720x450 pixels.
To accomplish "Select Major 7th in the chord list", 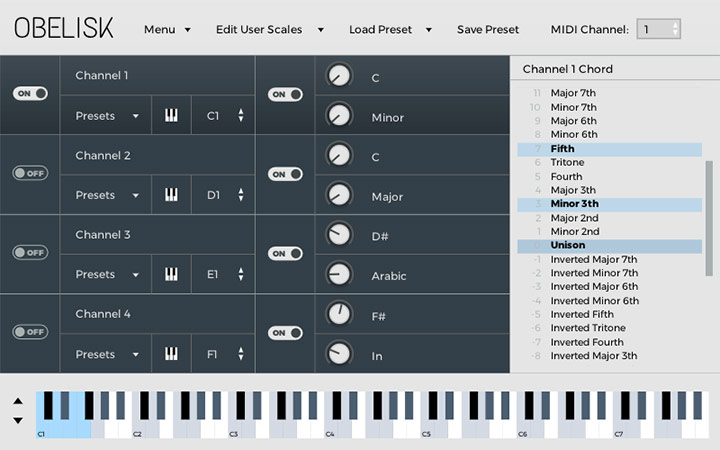I will click(573, 93).
